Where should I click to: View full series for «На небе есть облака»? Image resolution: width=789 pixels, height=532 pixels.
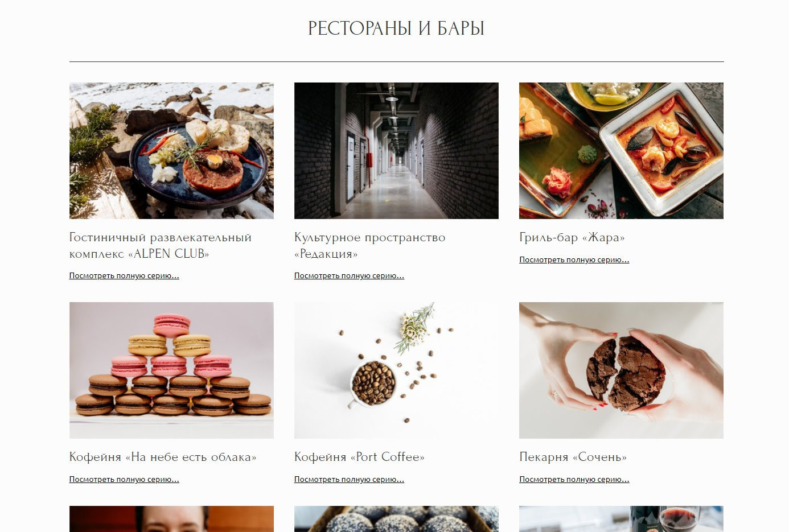click(124, 480)
